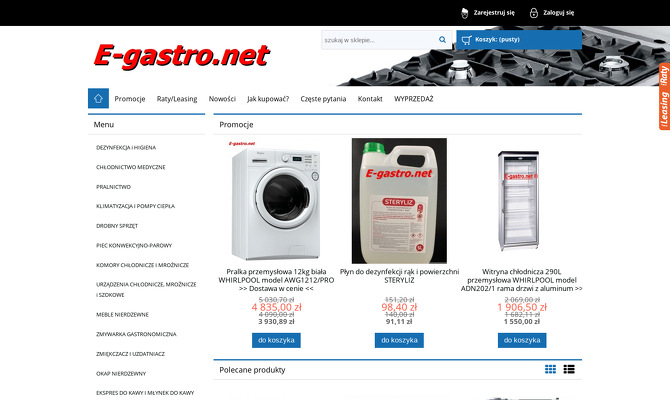Click the blue home icon button
This screenshot has height=400, width=670.
click(x=98, y=98)
